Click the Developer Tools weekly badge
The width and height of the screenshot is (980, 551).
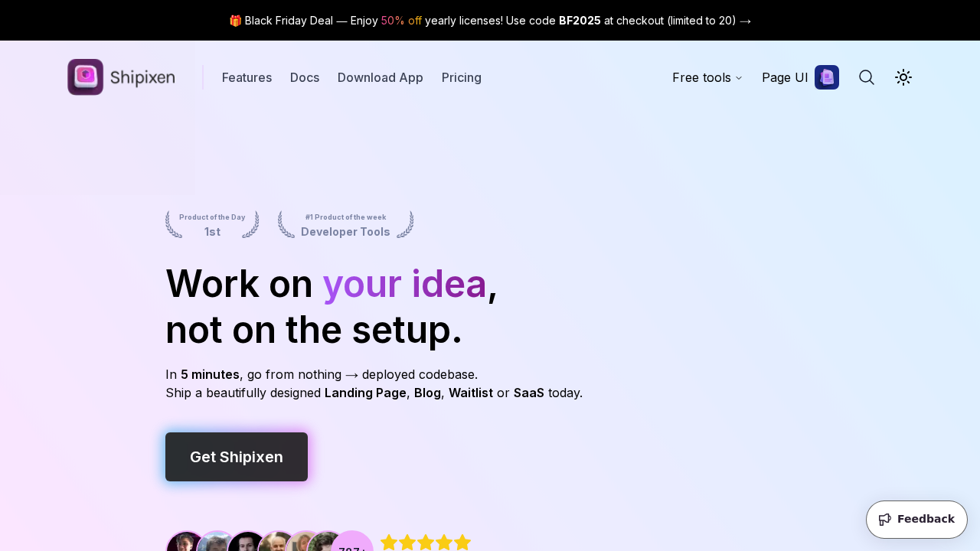(345, 225)
